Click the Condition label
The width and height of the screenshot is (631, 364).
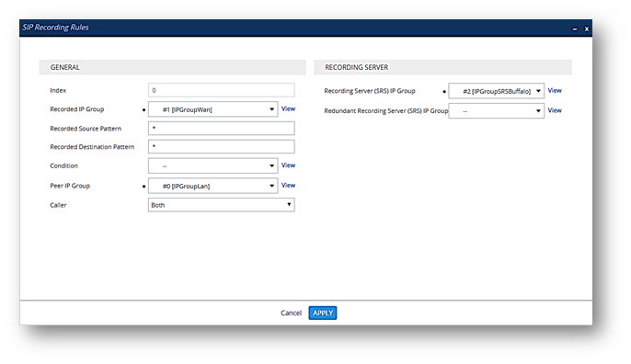(63, 165)
